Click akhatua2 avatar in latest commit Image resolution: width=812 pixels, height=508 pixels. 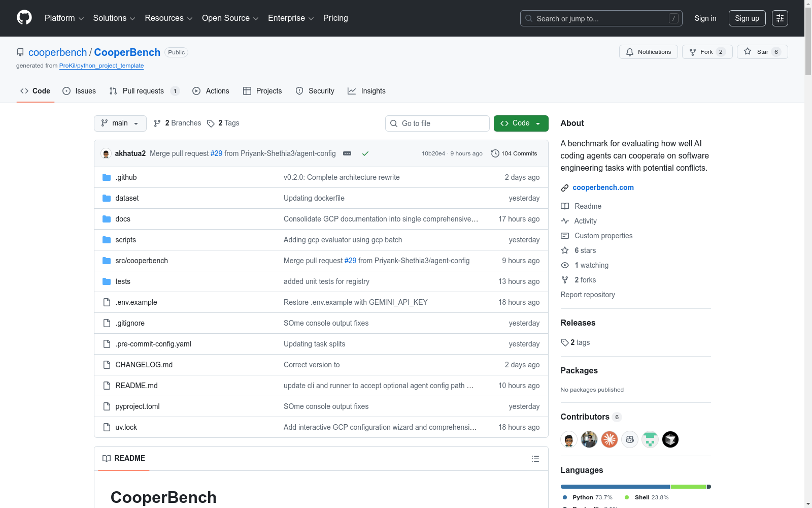[106, 153]
